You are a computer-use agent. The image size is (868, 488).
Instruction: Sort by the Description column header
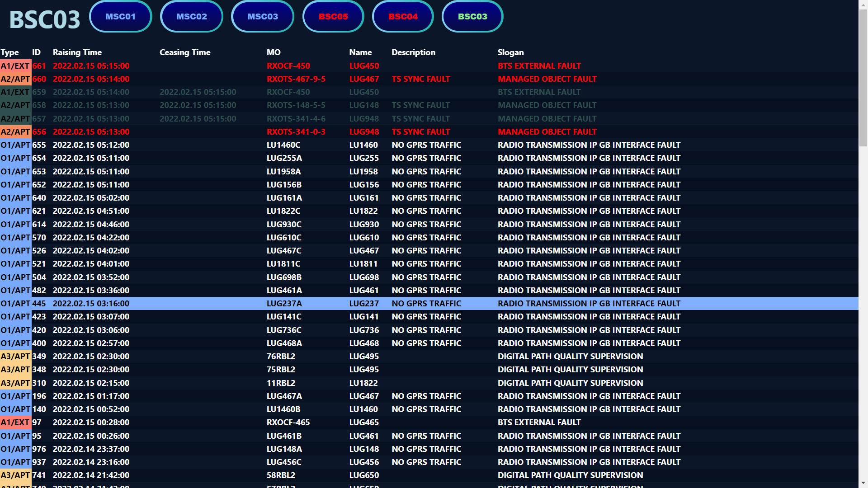tap(413, 52)
